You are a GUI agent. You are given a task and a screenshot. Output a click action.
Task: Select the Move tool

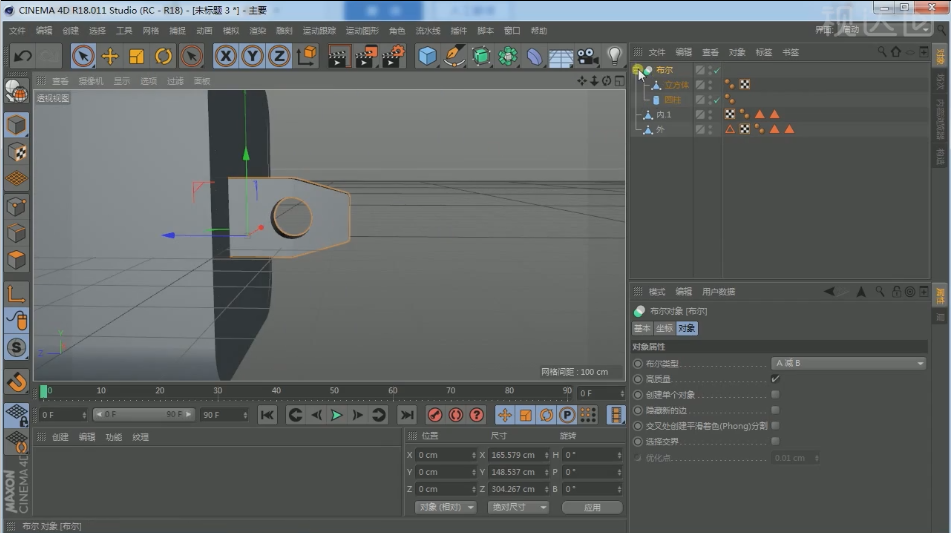(110, 56)
